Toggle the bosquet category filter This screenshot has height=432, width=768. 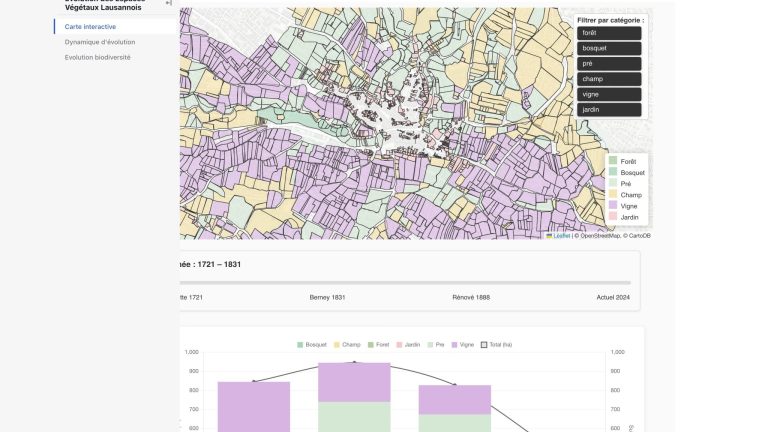(x=608, y=48)
